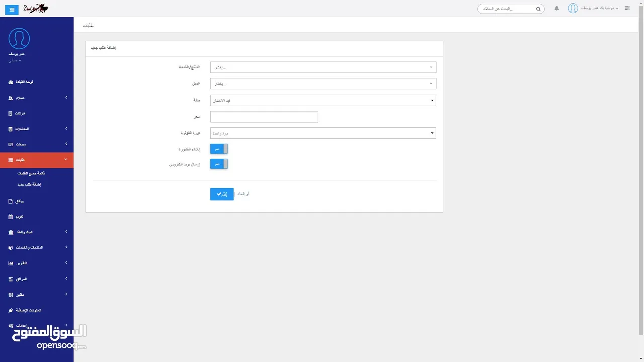This screenshot has width=644, height=362.
Task: Click the المكونات الإضافية plugins plug icon
Action: pos(11,310)
